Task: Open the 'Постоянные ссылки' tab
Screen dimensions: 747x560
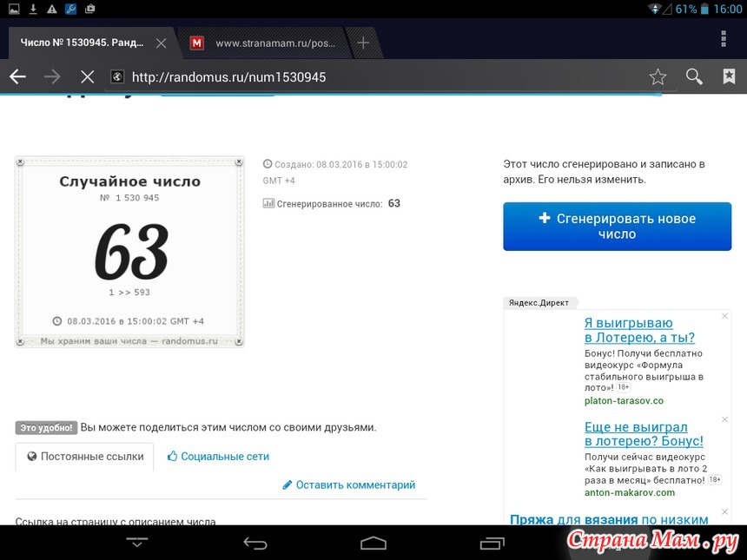Action: click(85, 457)
